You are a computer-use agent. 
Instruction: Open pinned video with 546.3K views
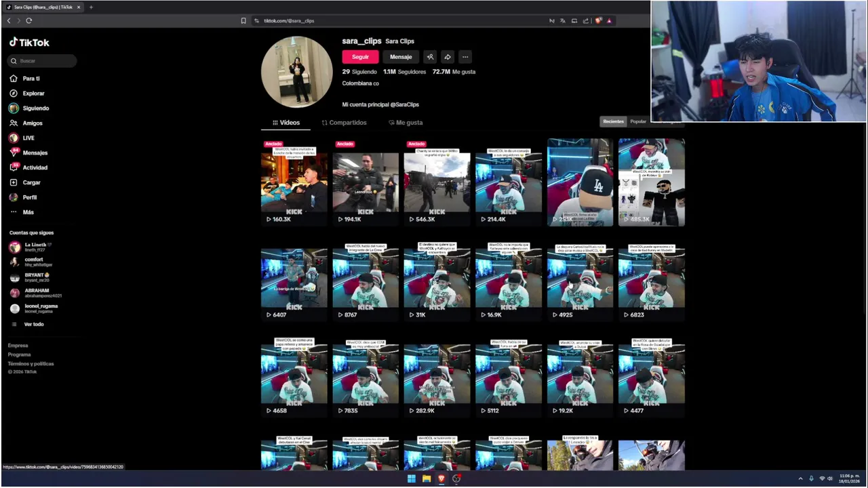437,182
